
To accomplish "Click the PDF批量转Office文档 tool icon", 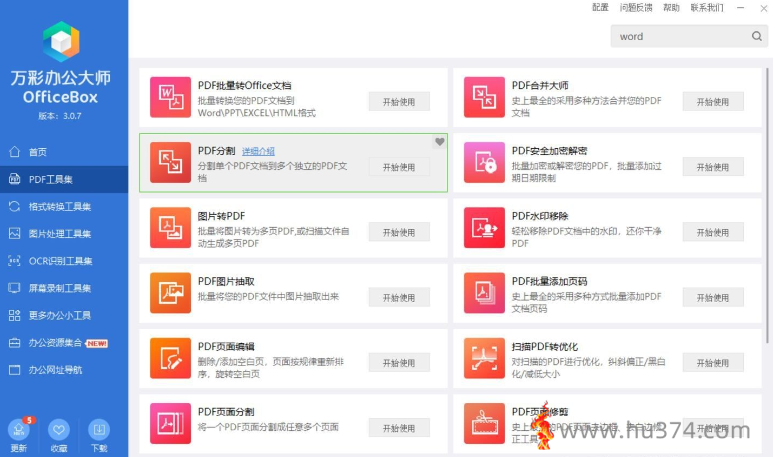I will coord(171,97).
